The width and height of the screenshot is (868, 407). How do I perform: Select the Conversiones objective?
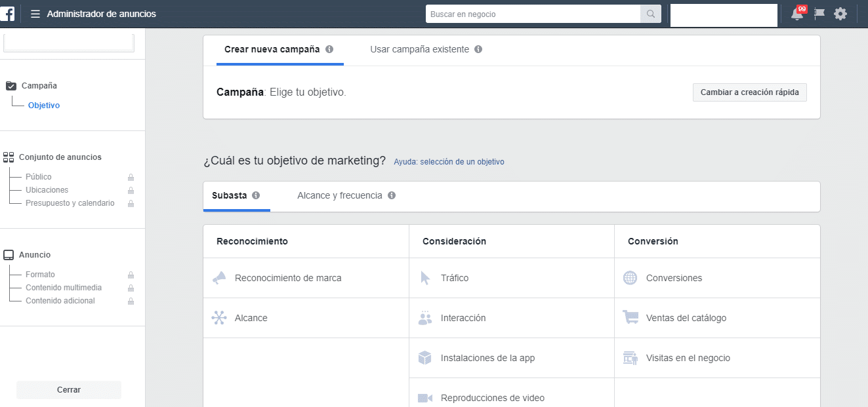(x=674, y=278)
